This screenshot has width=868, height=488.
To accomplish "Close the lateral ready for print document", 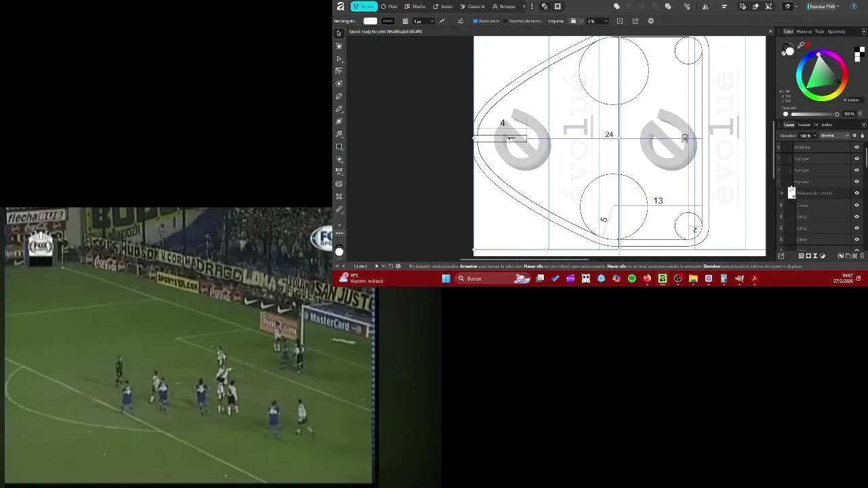I will point(770,31).
